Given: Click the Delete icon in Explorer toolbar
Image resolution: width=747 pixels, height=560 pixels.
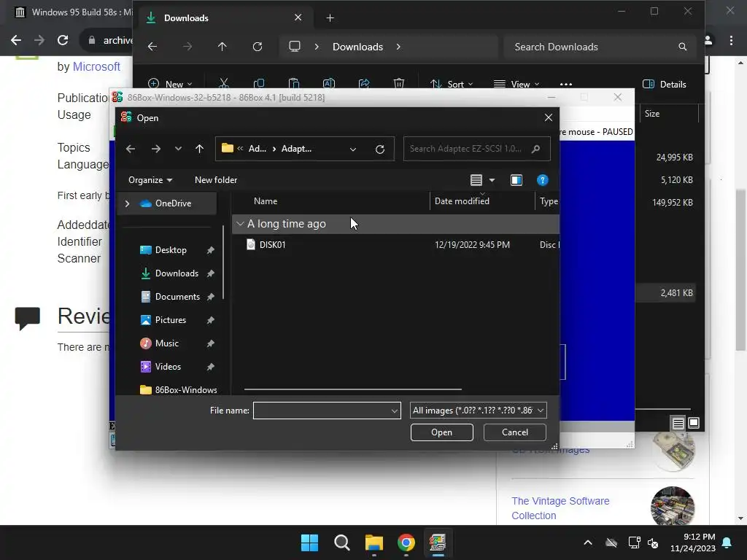Looking at the screenshot, I should 399,84.
